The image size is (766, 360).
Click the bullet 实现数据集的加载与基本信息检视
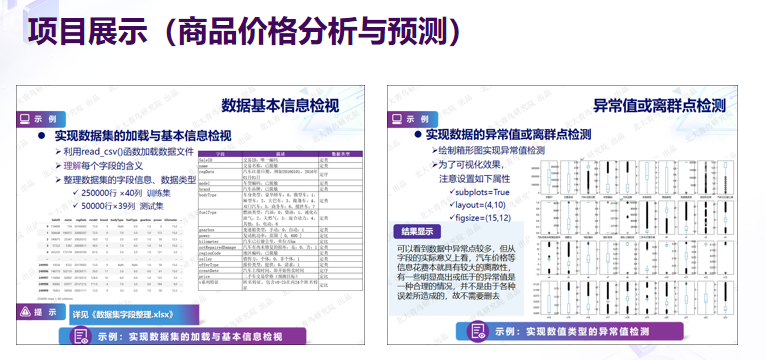[x=143, y=135]
